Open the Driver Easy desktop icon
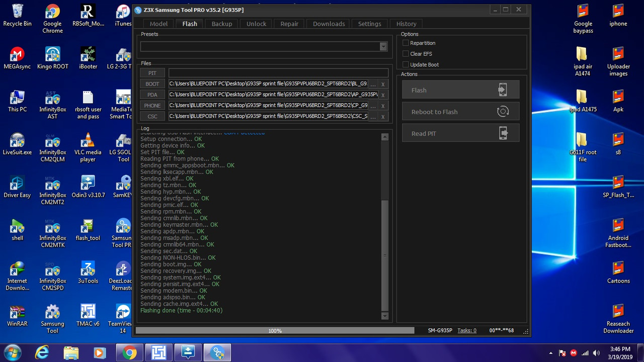Viewport: 644px width, 362px height. click(17, 187)
